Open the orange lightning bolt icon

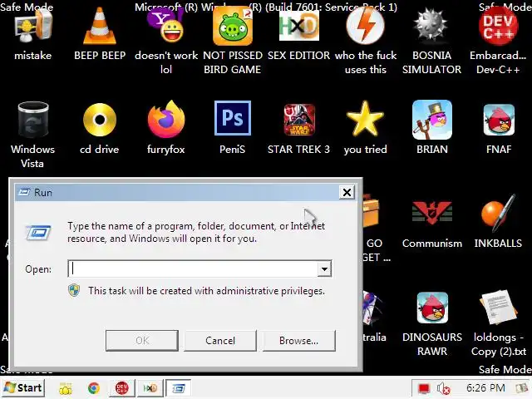click(x=366, y=26)
